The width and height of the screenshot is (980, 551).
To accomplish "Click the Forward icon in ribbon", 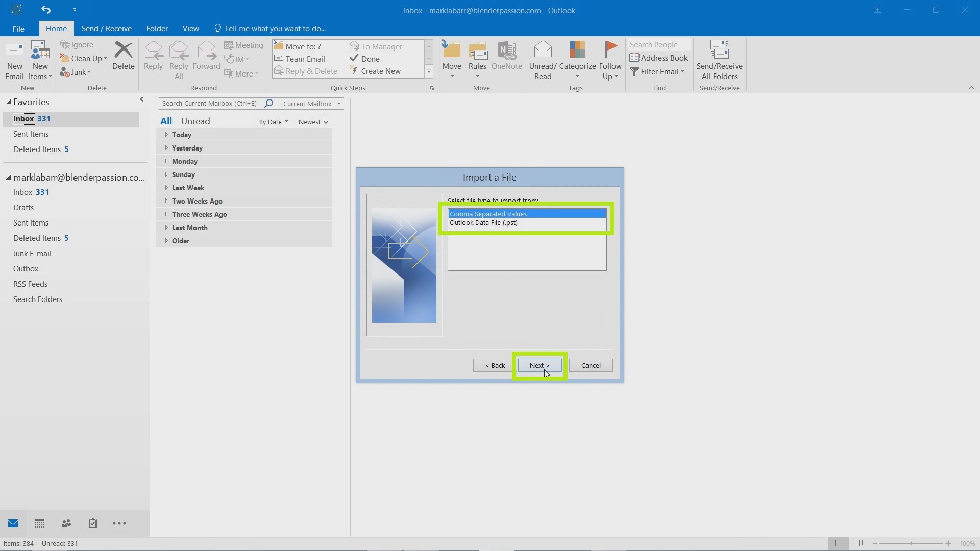I will click(206, 59).
